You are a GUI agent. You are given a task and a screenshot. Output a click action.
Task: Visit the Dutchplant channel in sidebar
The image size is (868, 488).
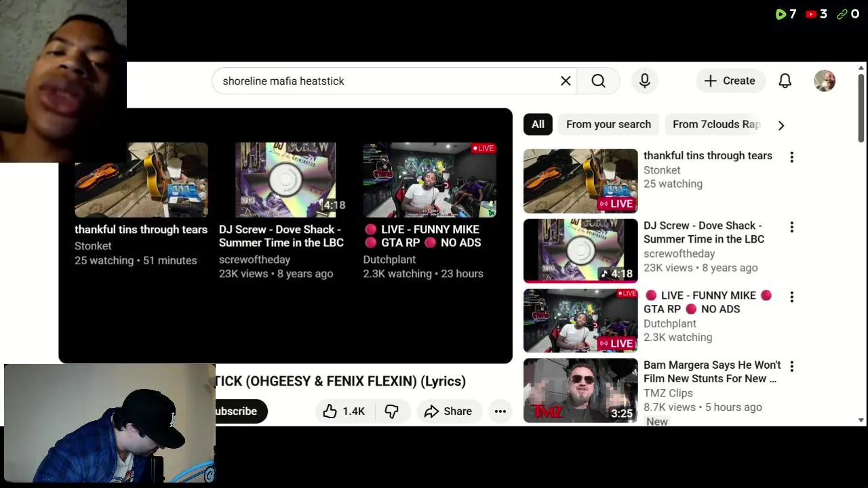[x=670, y=323]
